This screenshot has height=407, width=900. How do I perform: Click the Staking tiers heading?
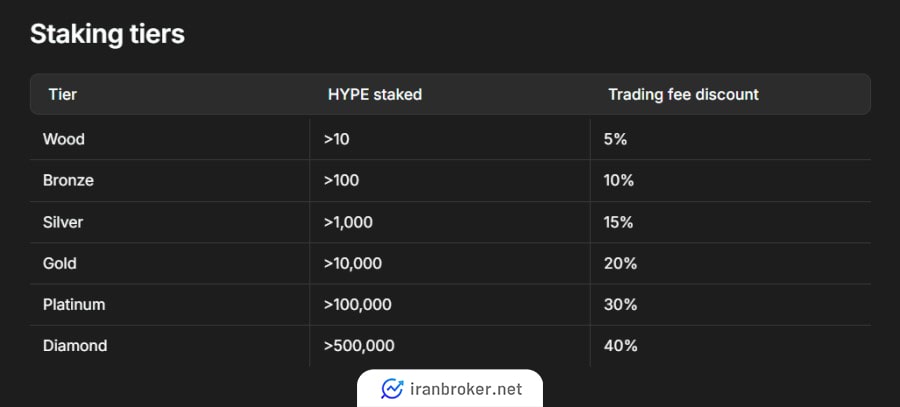(107, 34)
